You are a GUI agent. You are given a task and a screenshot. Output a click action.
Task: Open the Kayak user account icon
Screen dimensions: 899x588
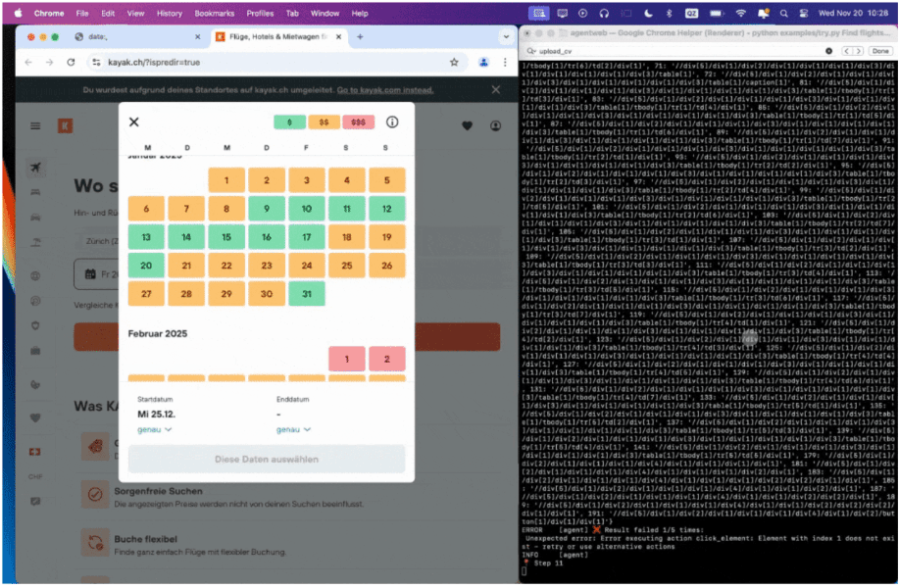(x=495, y=126)
